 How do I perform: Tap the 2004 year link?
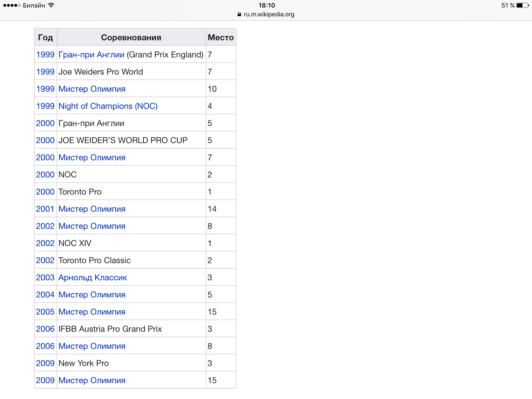coord(45,295)
